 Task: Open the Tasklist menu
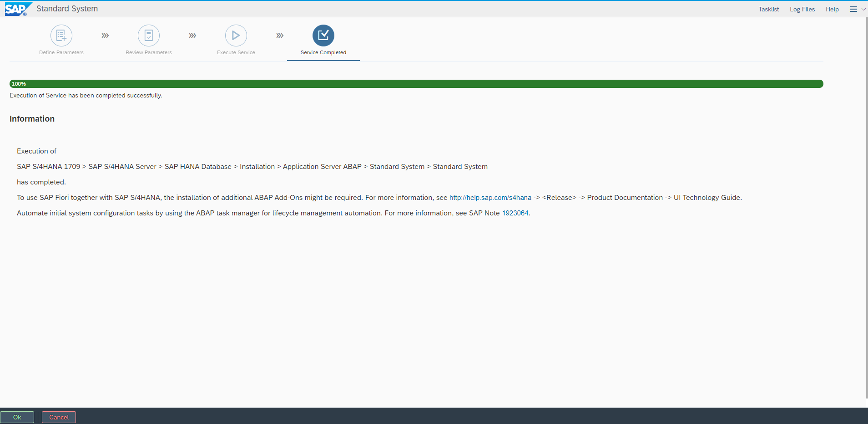768,9
